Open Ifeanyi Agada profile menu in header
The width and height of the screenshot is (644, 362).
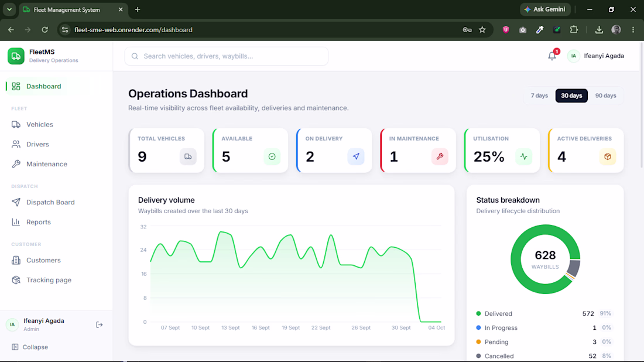[595, 56]
